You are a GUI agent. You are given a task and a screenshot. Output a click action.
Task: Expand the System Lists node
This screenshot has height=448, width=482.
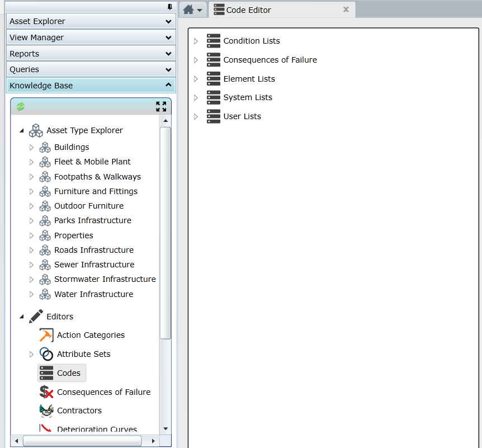pos(196,98)
